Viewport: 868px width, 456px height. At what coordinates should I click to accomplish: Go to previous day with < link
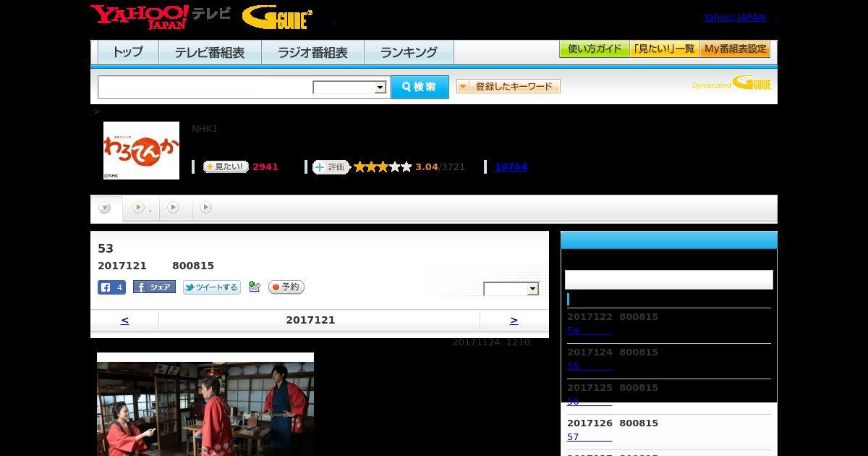point(124,320)
